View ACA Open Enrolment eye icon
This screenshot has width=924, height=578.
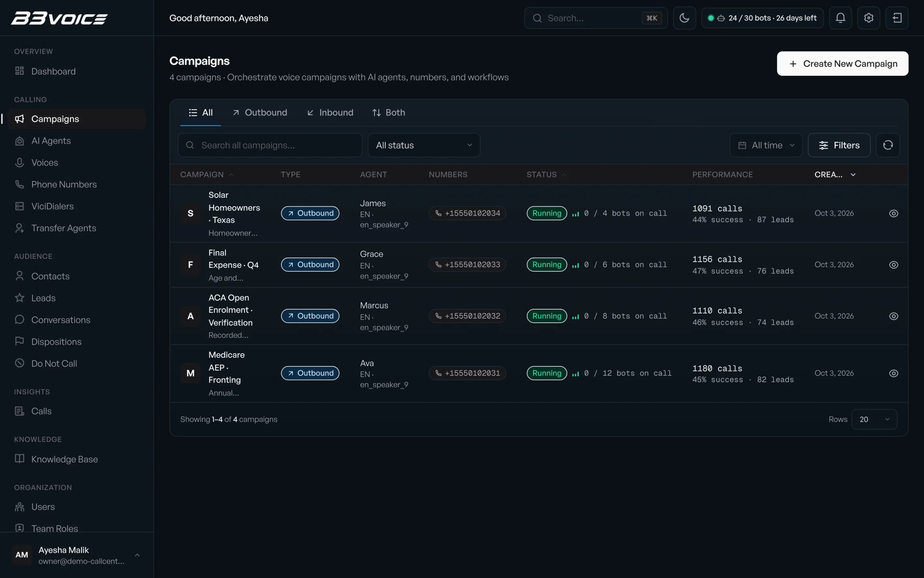tap(893, 316)
